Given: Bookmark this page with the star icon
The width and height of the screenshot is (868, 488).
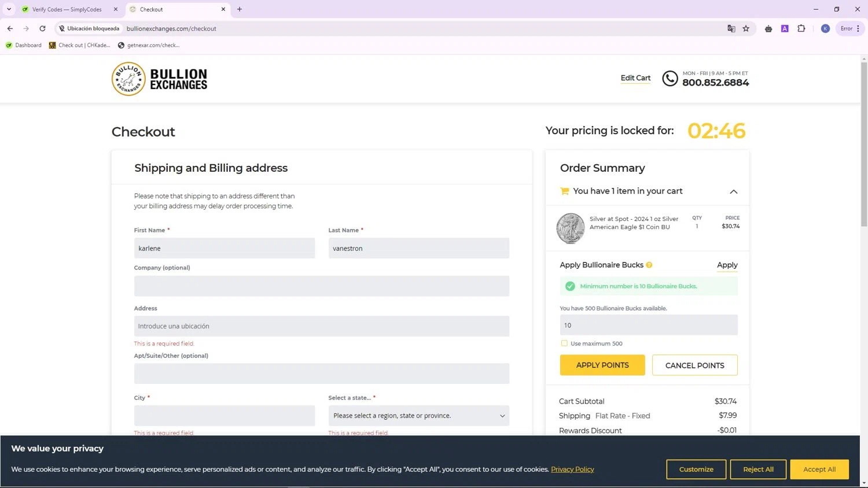Looking at the screenshot, I should [x=746, y=28].
